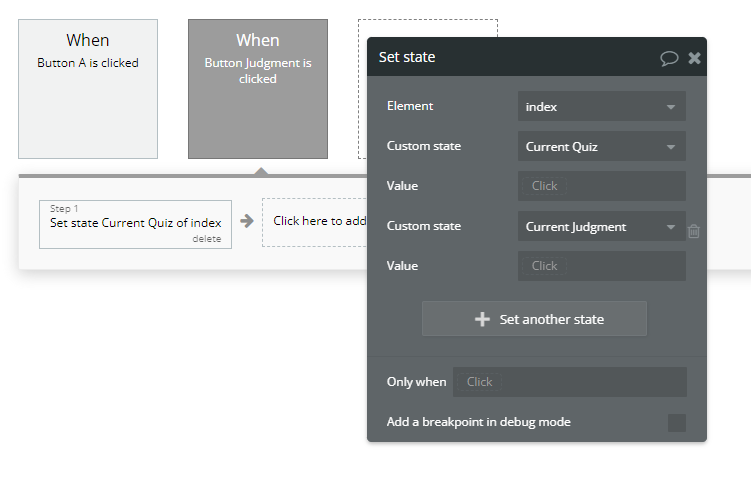Open the Current Quiz custom state dropdown
Viewport: 751px width, 483px height.
point(601,146)
